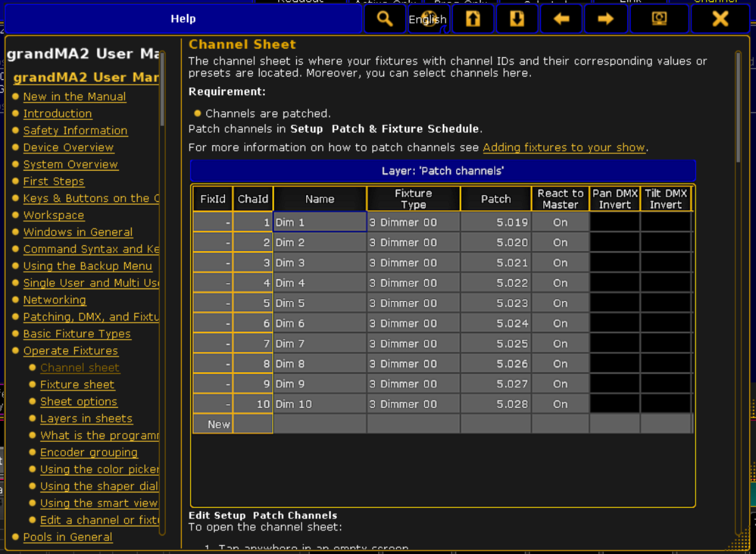Screen dimensions: 756x554
Task: Select the Encoder grouping subtopic
Action: [89, 453]
